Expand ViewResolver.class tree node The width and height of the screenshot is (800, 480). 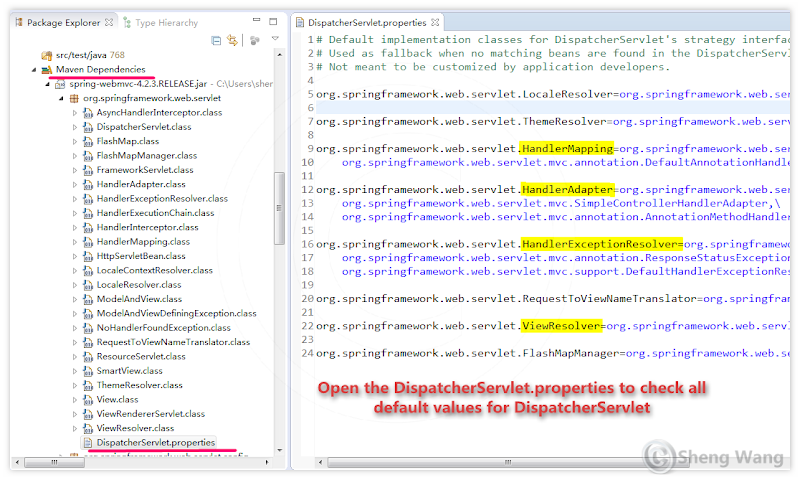pyautogui.click(x=74, y=428)
